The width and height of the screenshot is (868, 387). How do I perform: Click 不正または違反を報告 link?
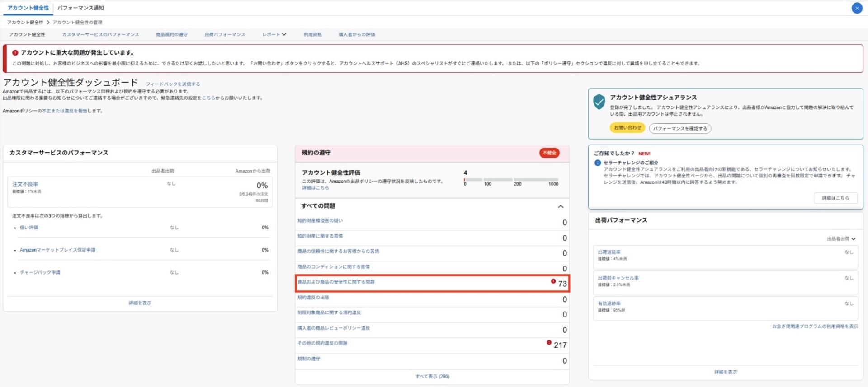tap(65, 111)
